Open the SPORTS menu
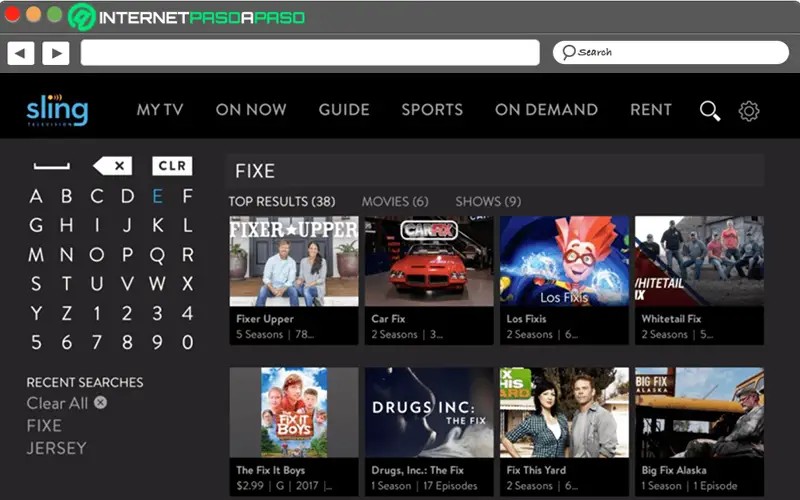The width and height of the screenshot is (800, 500). 432,110
